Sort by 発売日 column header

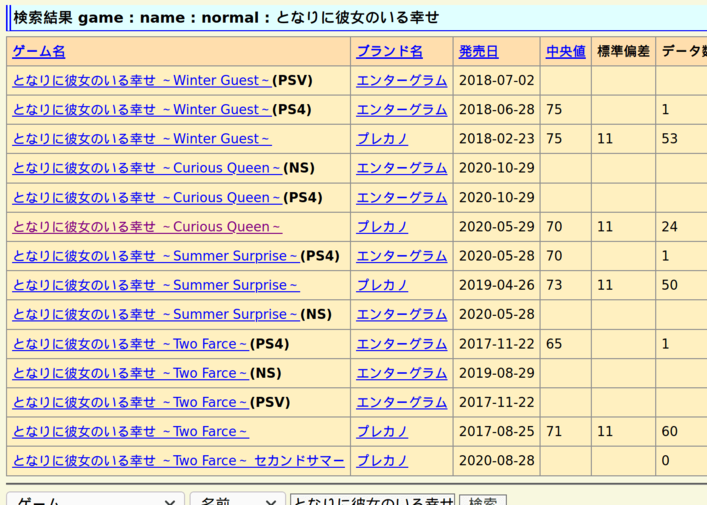[479, 51]
